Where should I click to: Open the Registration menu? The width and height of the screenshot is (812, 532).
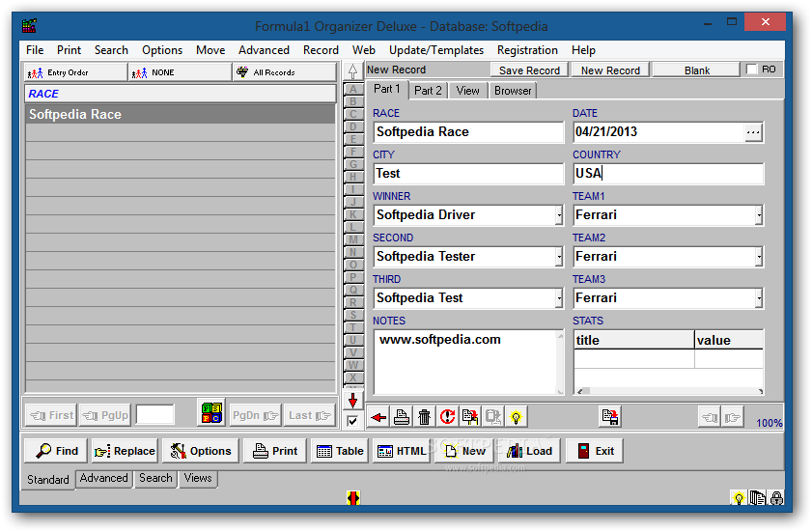(527, 50)
